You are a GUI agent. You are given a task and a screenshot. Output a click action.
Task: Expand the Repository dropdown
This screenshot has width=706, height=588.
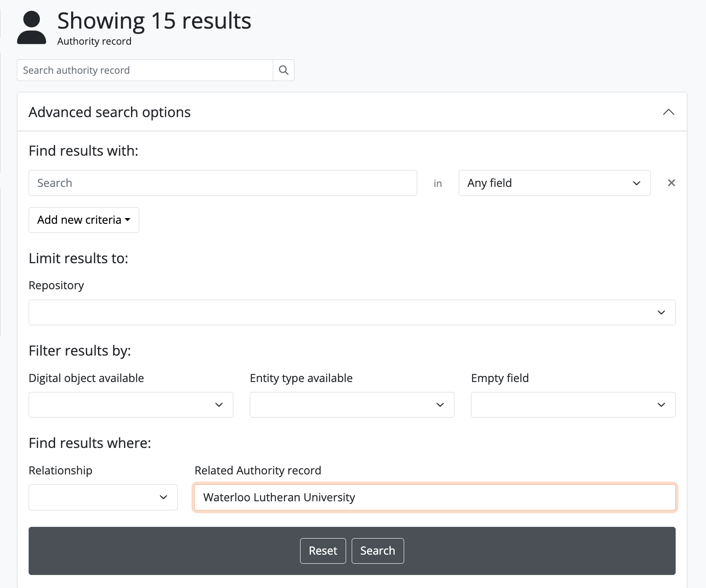352,312
